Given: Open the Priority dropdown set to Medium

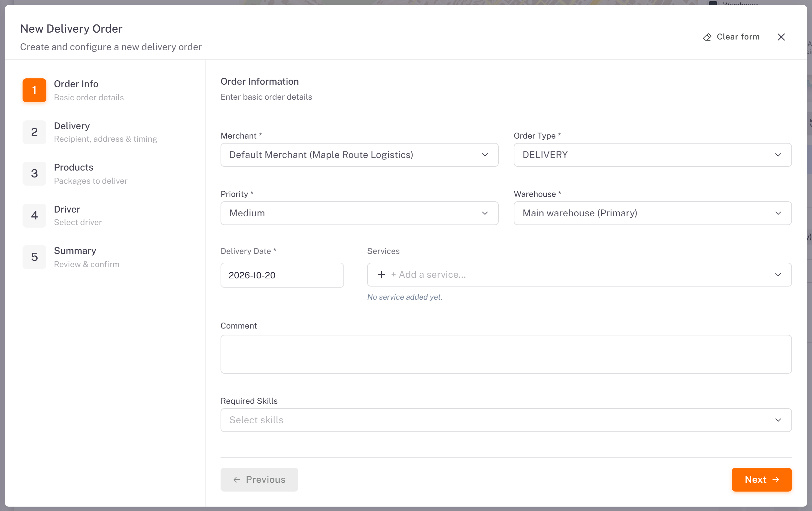Looking at the screenshot, I should point(359,213).
